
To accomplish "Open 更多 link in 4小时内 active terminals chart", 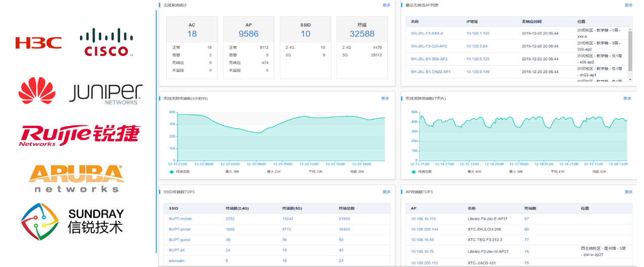I will point(386,98).
